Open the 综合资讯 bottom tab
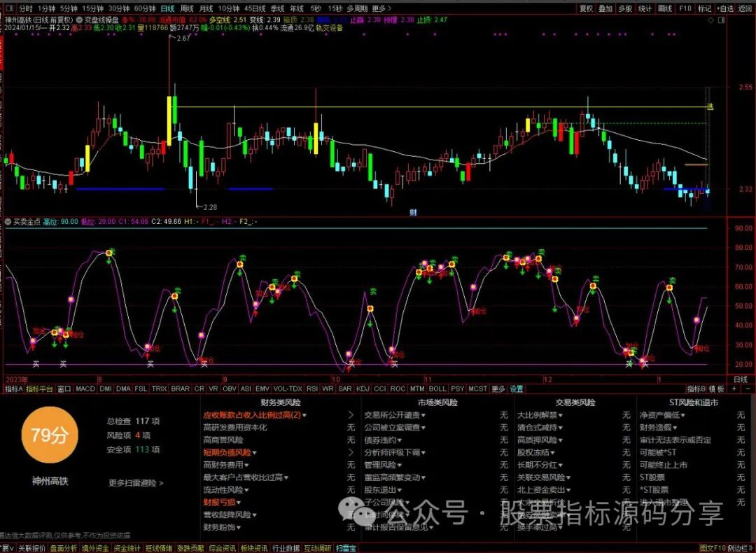 point(223,548)
